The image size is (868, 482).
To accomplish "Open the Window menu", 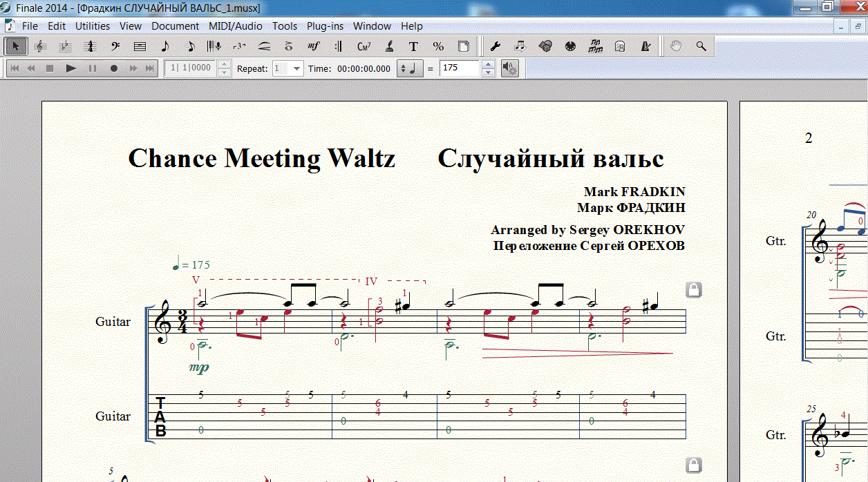I will 372,26.
